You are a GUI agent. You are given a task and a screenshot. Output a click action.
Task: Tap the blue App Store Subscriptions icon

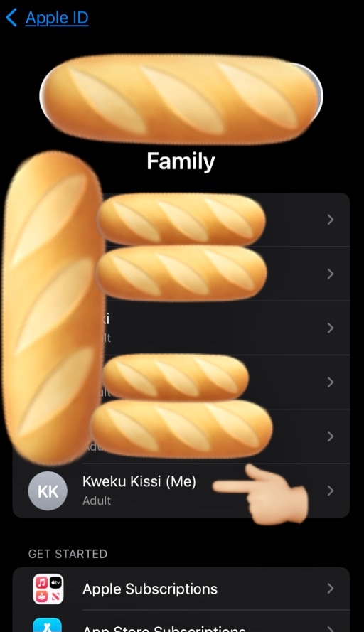(x=48, y=625)
